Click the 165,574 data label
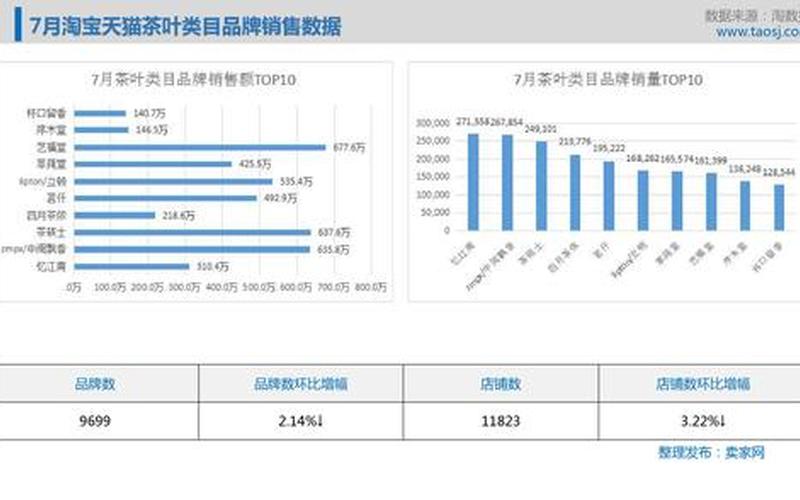This screenshot has height=500, width=800. [677, 160]
